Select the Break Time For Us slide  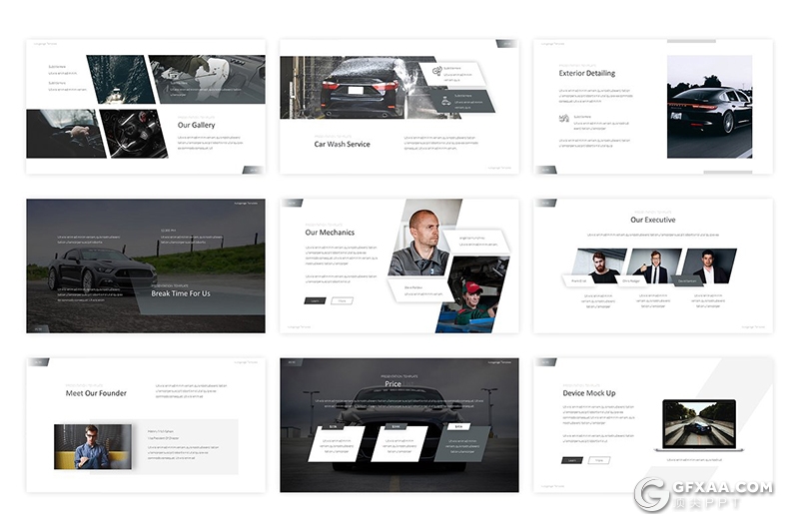pos(146,266)
